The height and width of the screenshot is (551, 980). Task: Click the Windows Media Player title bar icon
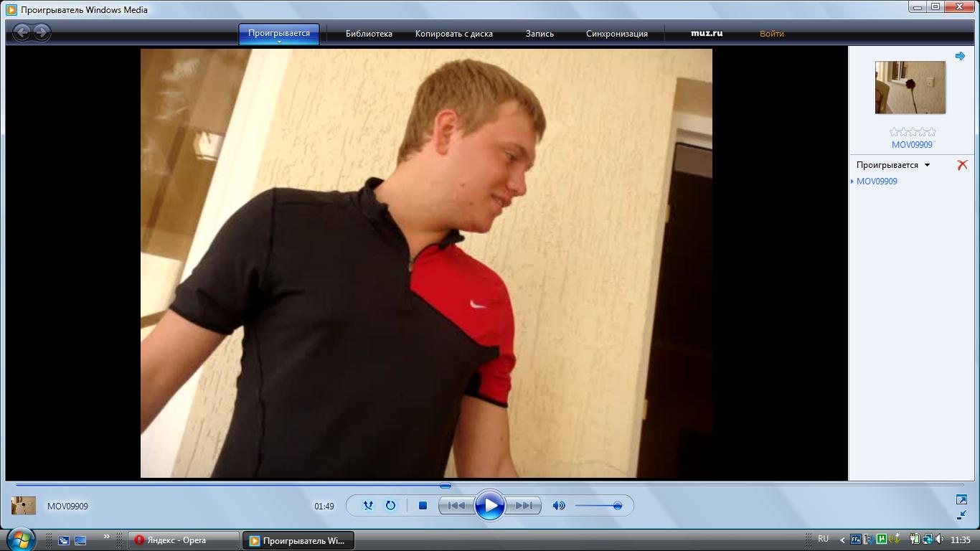coord(11,10)
